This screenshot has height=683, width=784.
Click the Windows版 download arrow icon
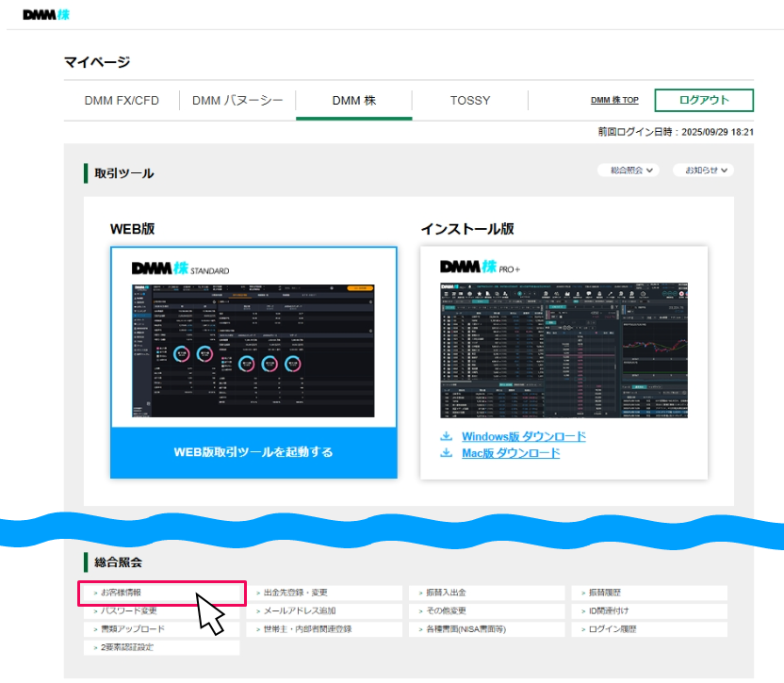pyautogui.click(x=446, y=437)
